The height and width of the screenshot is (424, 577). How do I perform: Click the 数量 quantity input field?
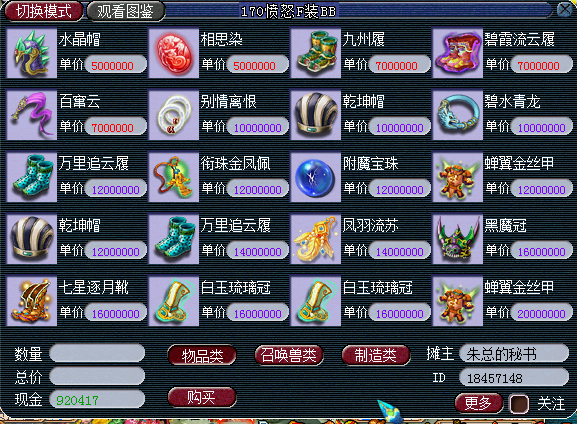(97, 353)
